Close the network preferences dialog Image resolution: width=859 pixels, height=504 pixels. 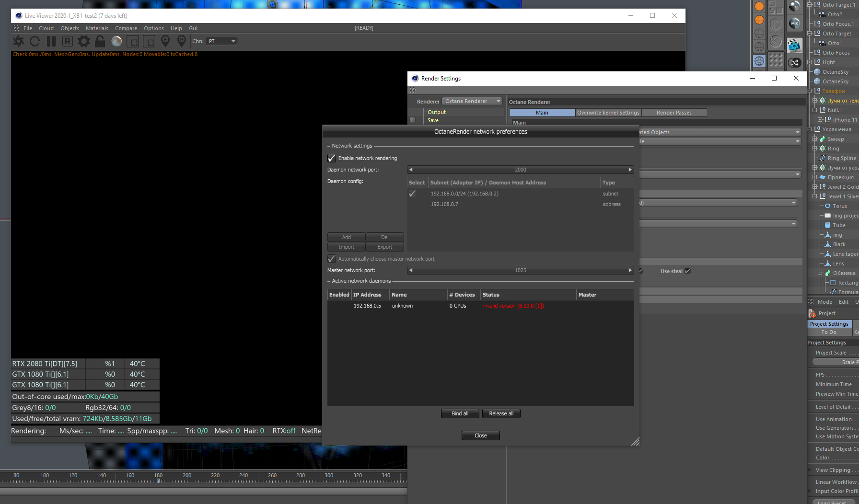(481, 435)
